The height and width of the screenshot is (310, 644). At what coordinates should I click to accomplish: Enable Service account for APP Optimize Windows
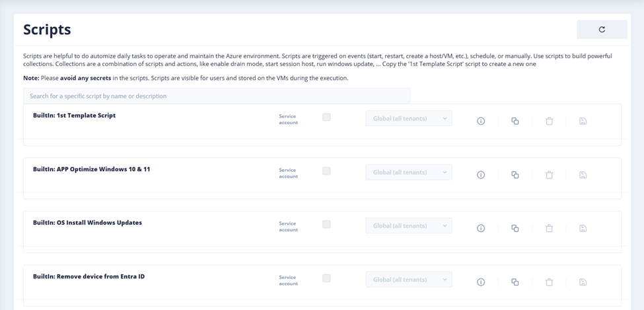(326, 171)
